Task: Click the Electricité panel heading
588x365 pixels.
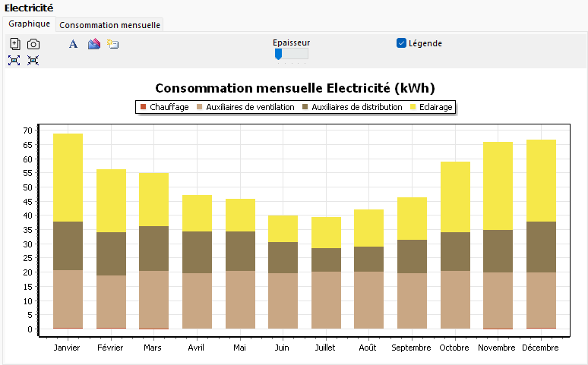Action: pyautogui.click(x=29, y=8)
